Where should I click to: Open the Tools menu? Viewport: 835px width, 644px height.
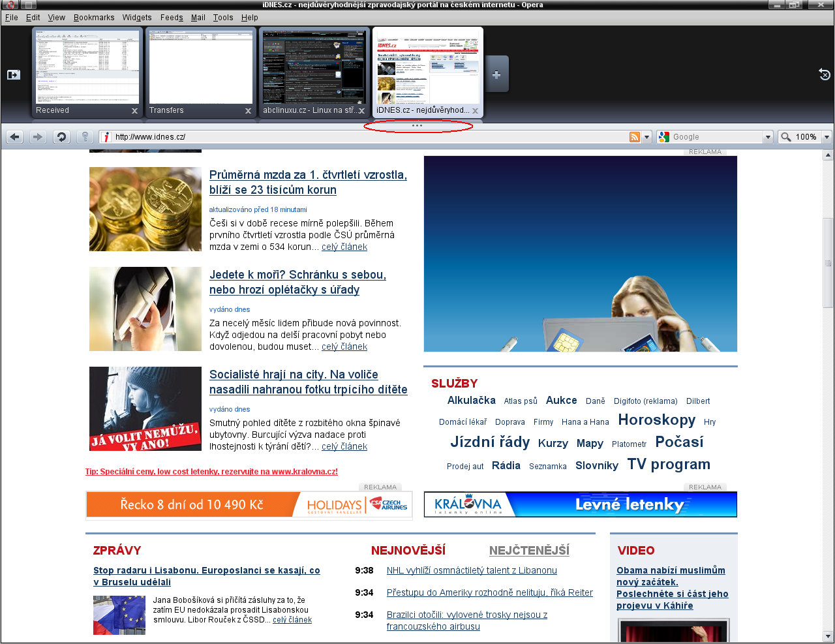pyautogui.click(x=223, y=18)
